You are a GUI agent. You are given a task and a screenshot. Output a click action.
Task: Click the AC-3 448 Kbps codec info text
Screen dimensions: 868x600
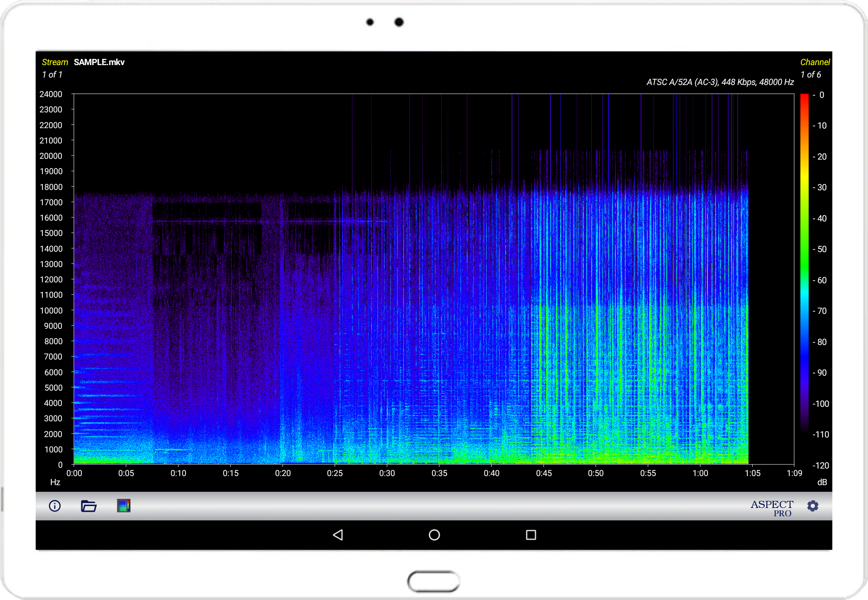tap(720, 82)
